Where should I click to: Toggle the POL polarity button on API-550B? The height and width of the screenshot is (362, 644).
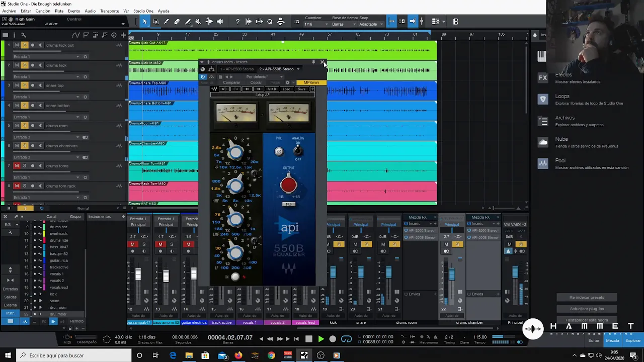(x=279, y=151)
